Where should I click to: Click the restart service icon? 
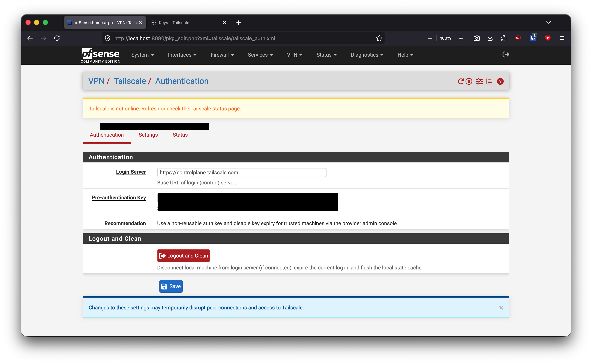460,81
